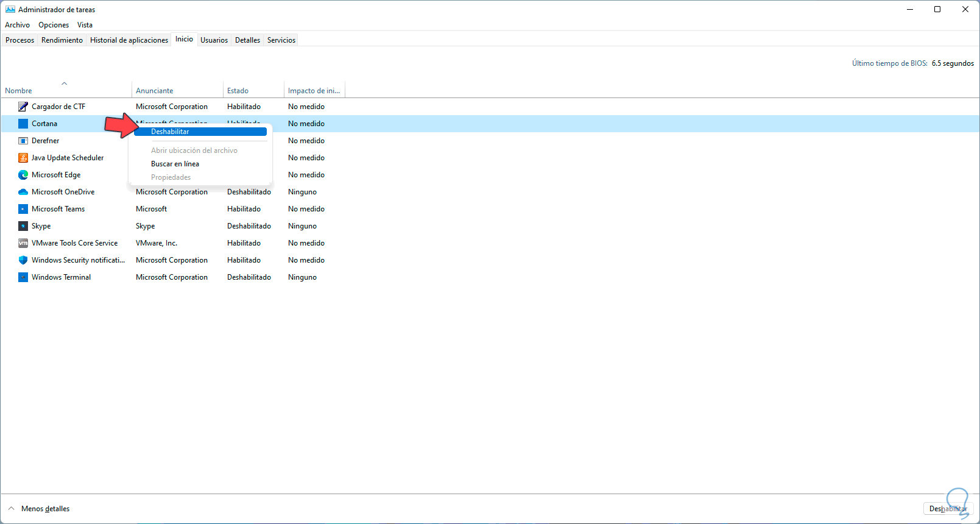980x524 pixels.
Task: Click the Microsoft OneDrive cloud icon
Action: click(x=23, y=192)
